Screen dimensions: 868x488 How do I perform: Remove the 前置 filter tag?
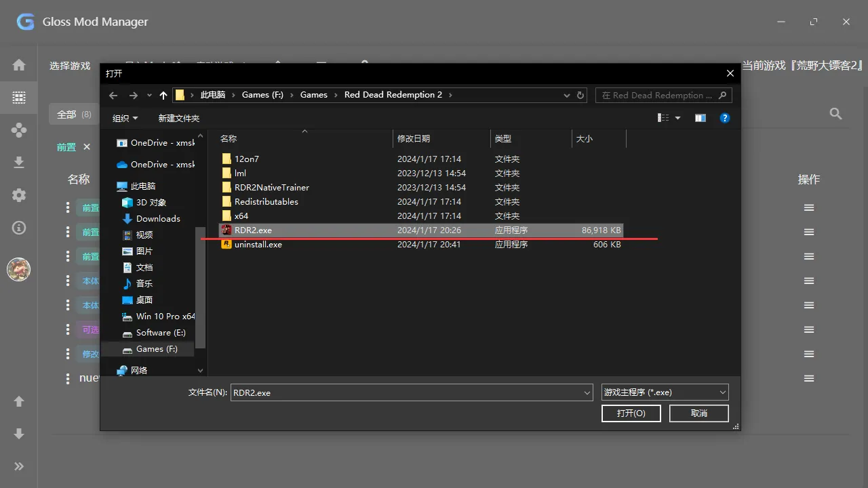click(x=87, y=146)
